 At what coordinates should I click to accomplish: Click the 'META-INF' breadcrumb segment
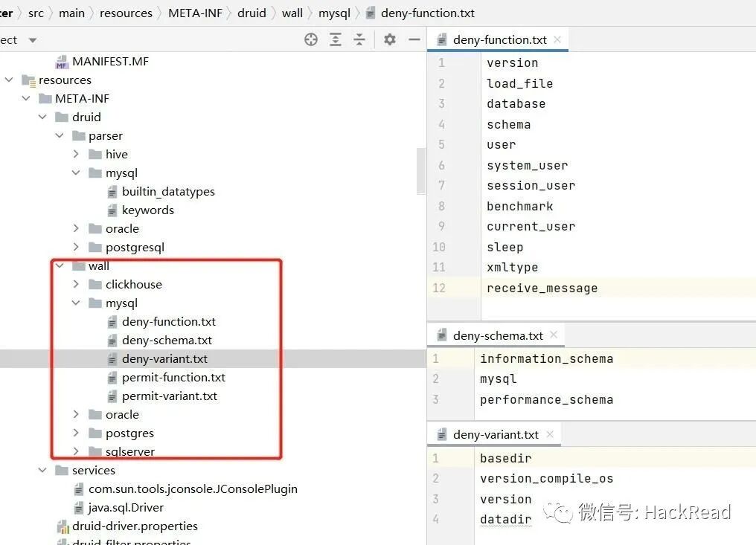point(195,13)
